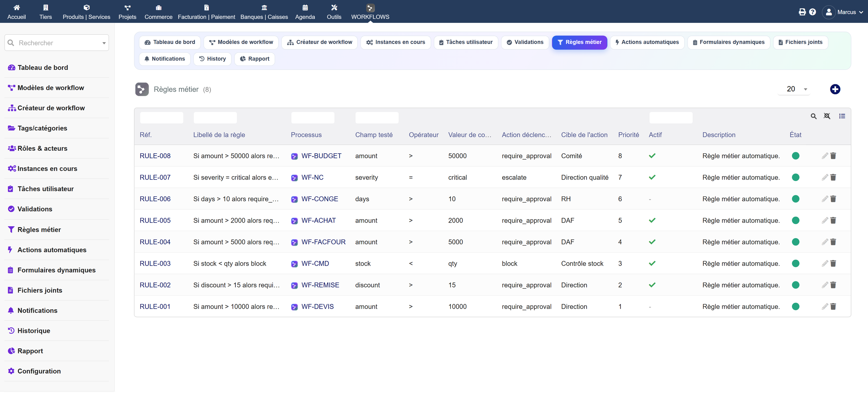Open the column selector list icon

[x=842, y=116]
